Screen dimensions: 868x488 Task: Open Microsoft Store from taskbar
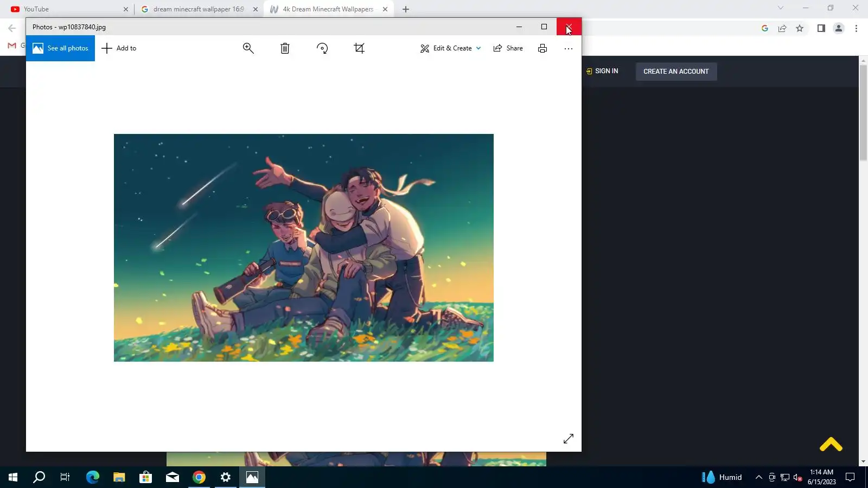point(146,477)
